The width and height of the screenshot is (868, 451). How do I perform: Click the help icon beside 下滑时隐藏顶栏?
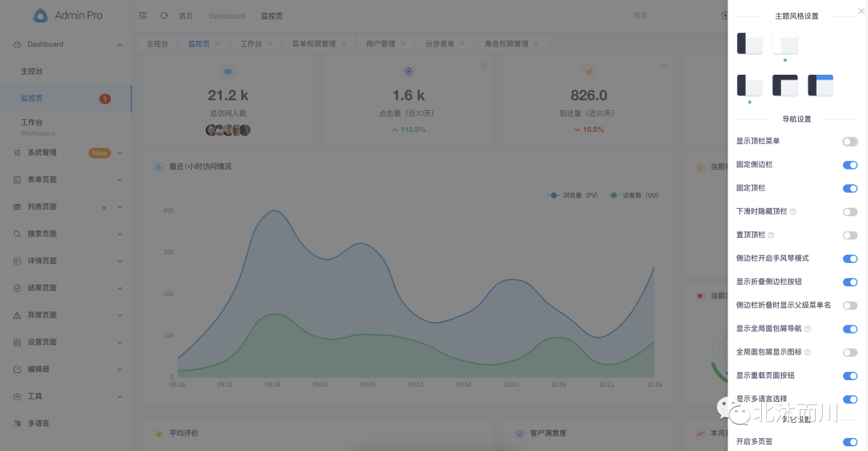tap(793, 211)
